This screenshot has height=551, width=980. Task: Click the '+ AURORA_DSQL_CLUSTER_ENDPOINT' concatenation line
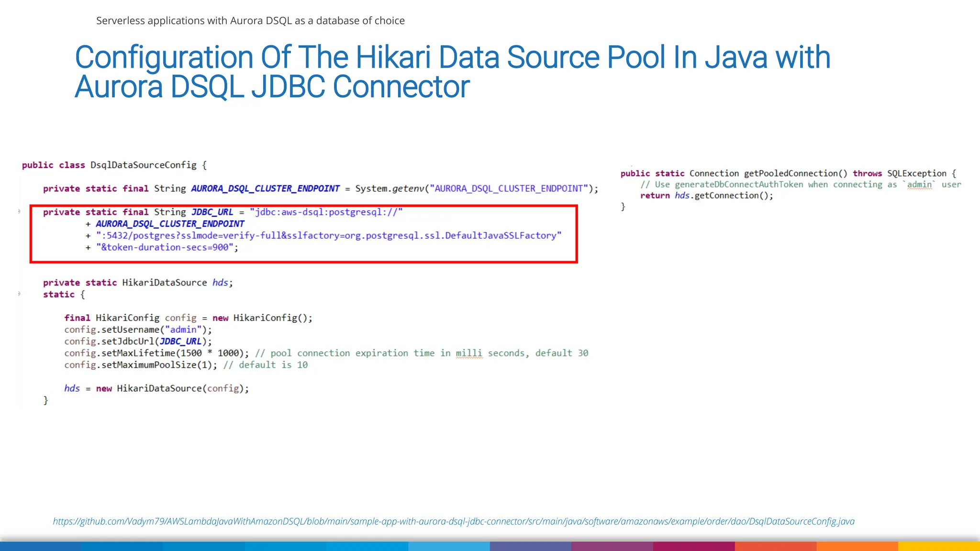165,224
